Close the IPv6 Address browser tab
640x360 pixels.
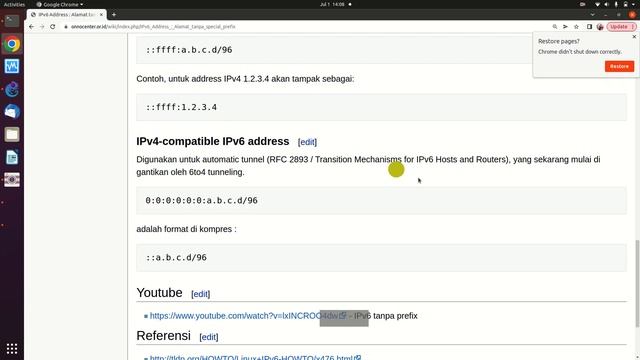point(101,15)
